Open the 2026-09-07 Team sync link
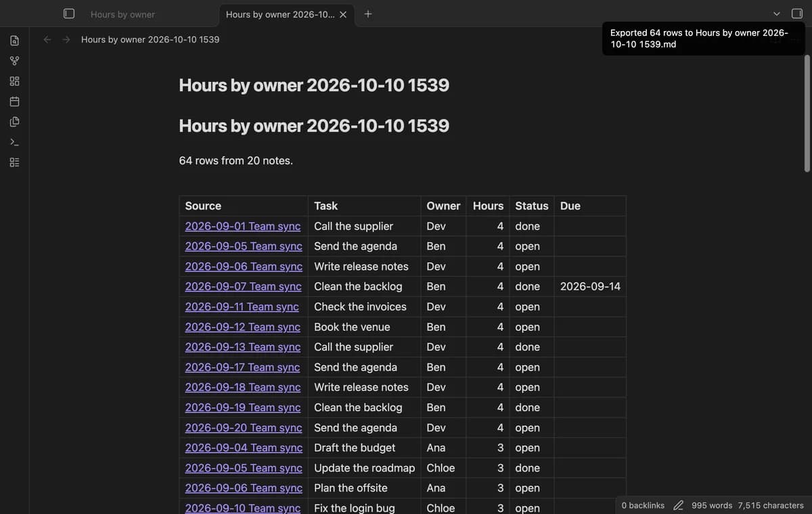Viewport: 812px width, 514px height. click(x=244, y=286)
